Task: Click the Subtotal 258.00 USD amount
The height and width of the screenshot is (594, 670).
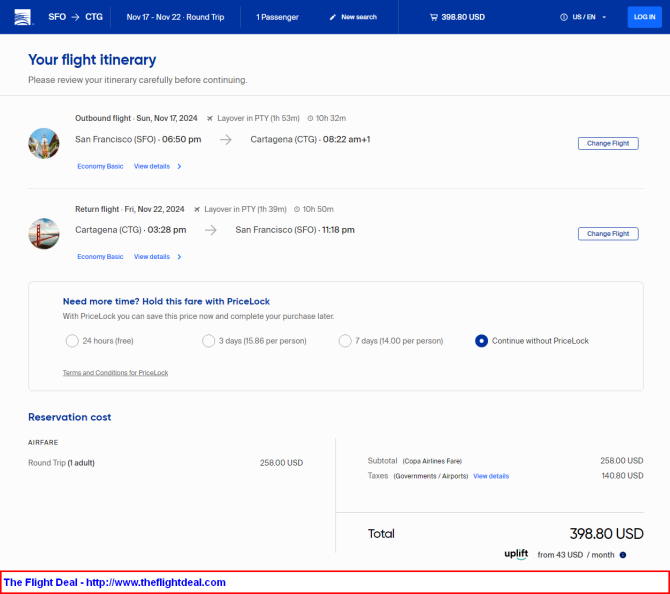Action: click(x=622, y=461)
